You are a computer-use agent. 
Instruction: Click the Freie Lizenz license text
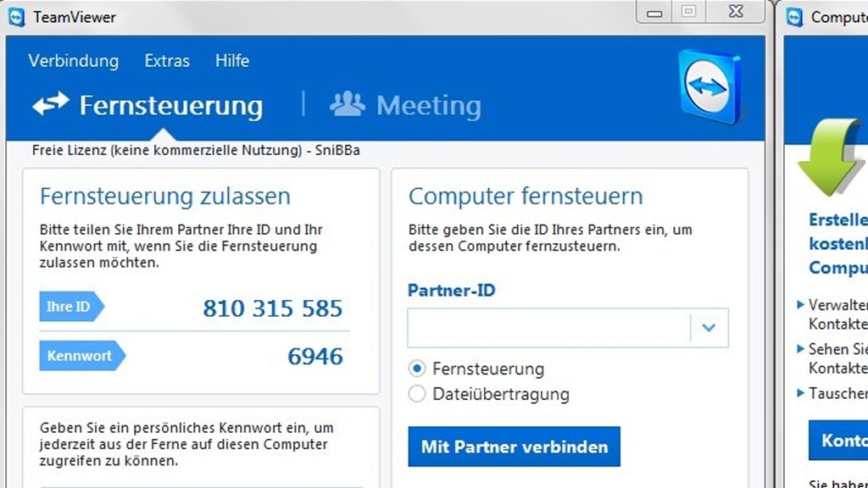click(196, 151)
